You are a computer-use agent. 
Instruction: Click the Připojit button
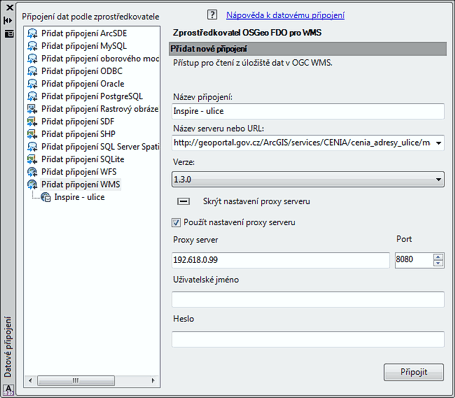414,372
